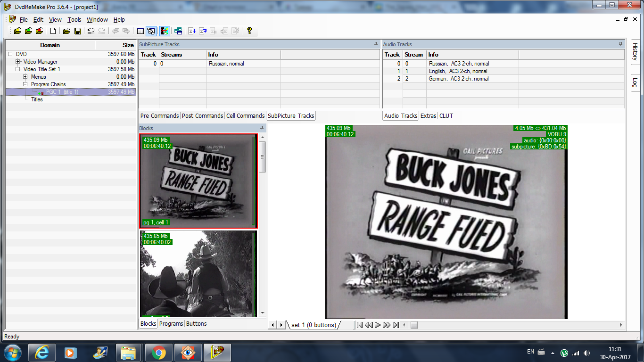Open a project with the folder icon
644x362 pixels.
pyautogui.click(x=66, y=31)
